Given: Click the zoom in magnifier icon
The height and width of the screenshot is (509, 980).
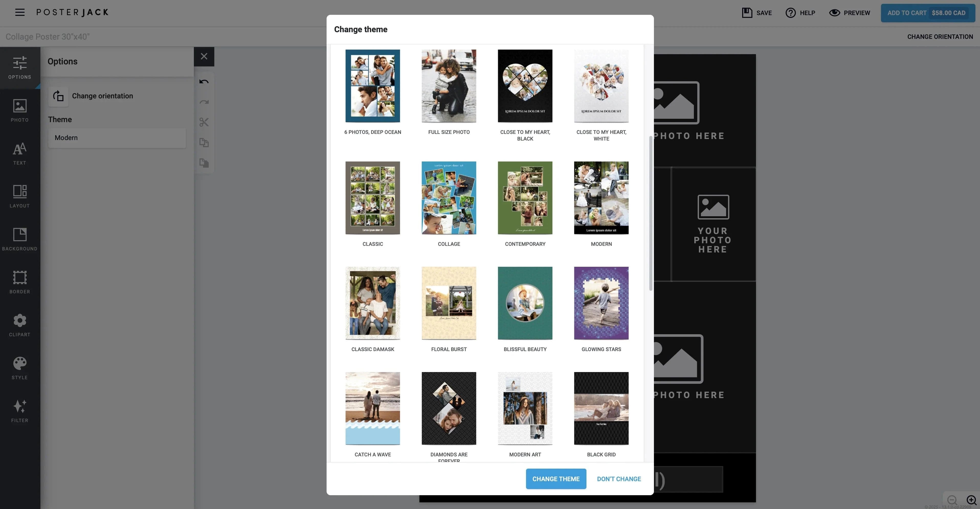Looking at the screenshot, I should 971,500.
